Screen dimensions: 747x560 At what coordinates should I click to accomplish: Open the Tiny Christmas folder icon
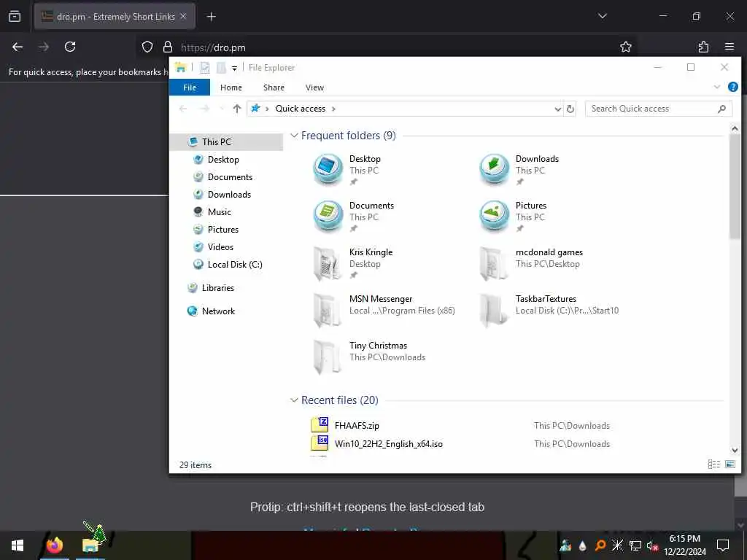328,356
